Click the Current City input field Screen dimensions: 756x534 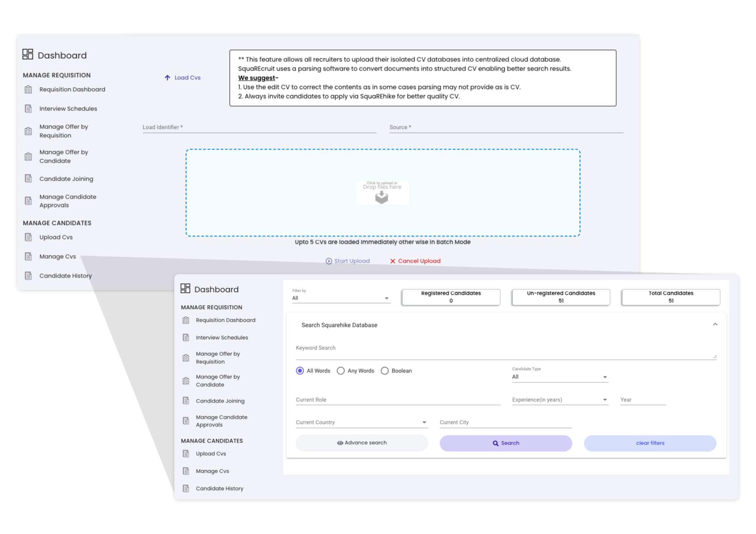[506, 422]
